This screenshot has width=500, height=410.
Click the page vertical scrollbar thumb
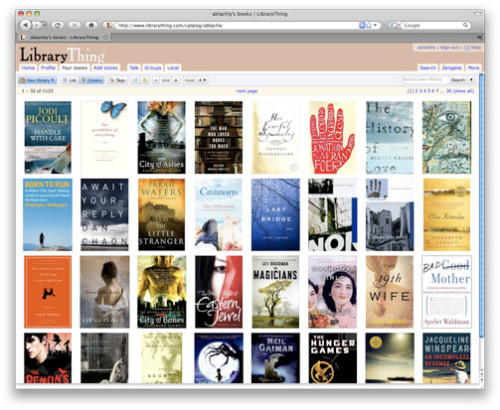[x=481, y=205]
